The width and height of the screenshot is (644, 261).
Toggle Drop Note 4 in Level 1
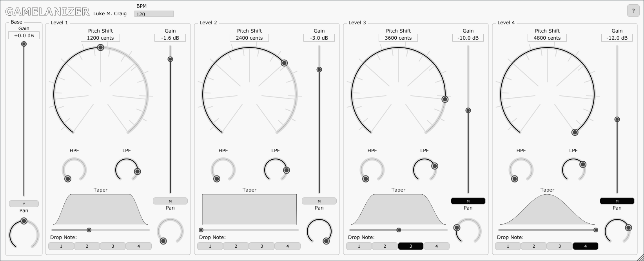[x=139, y=246]
